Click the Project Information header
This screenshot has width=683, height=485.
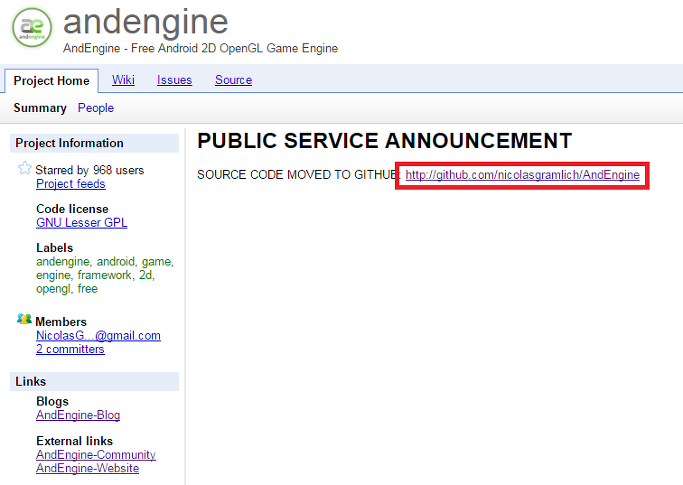tap(94, 143)
